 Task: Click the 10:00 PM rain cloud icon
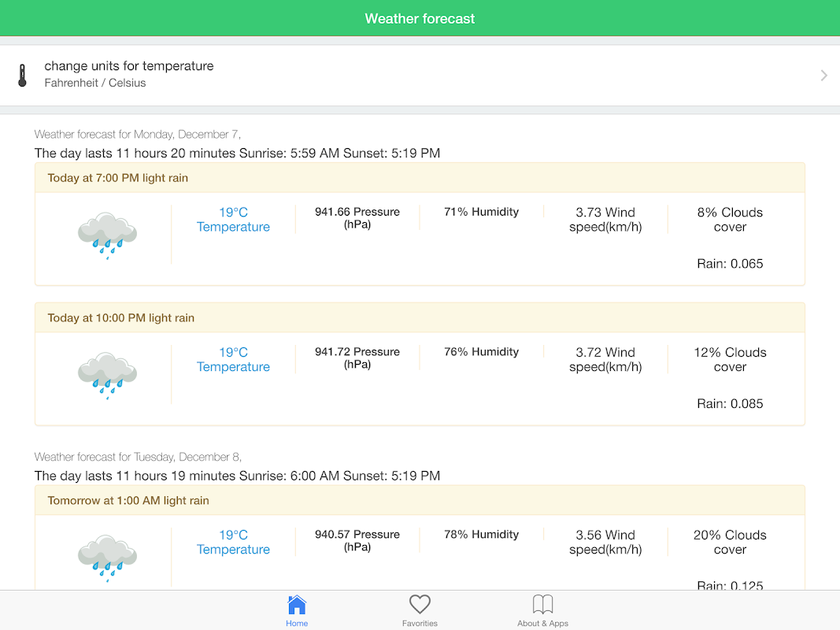[107, 375]
